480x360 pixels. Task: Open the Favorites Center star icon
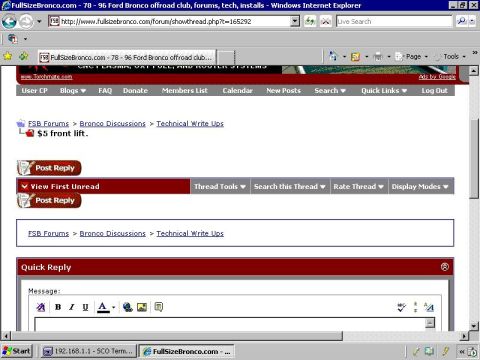point(8,57)
